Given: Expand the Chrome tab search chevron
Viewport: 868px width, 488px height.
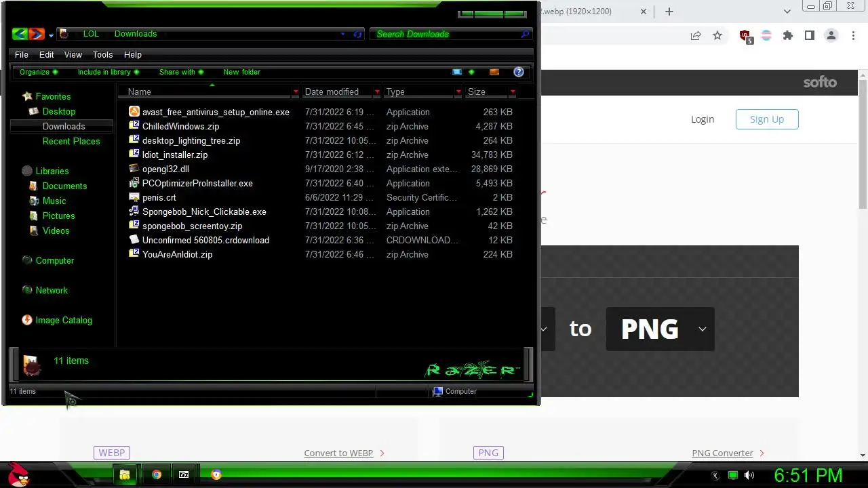Looking at the screenshot, I should click(787, 12).
